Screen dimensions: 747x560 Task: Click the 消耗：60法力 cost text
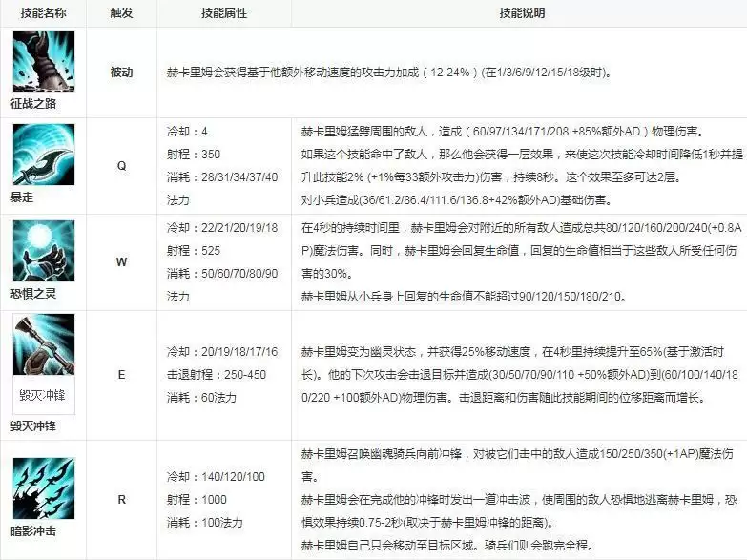click(x=201, y=398)
